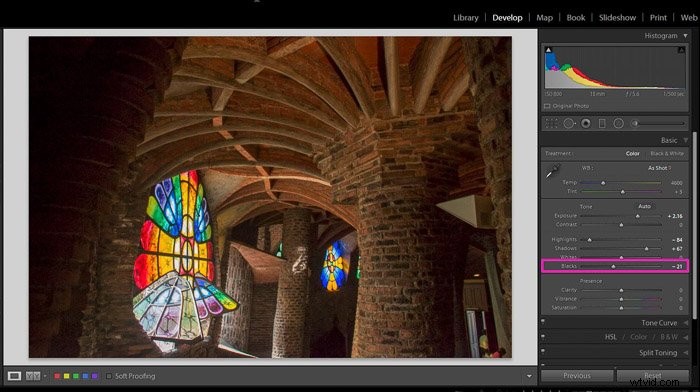Apply the blue color label

85,376
